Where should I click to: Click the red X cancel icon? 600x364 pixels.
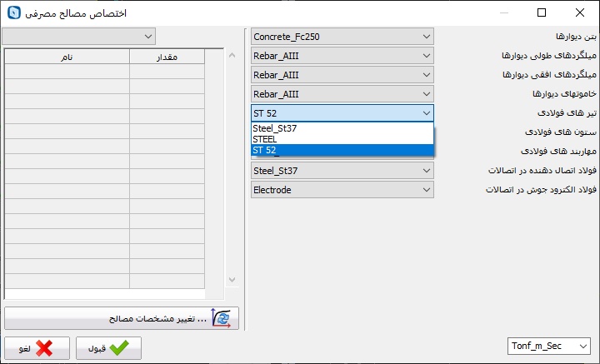point(44,348)
